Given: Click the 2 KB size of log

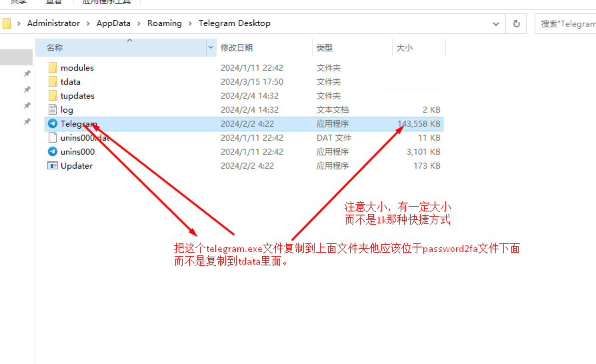Looking at the screenshot, I should point(431,110).
